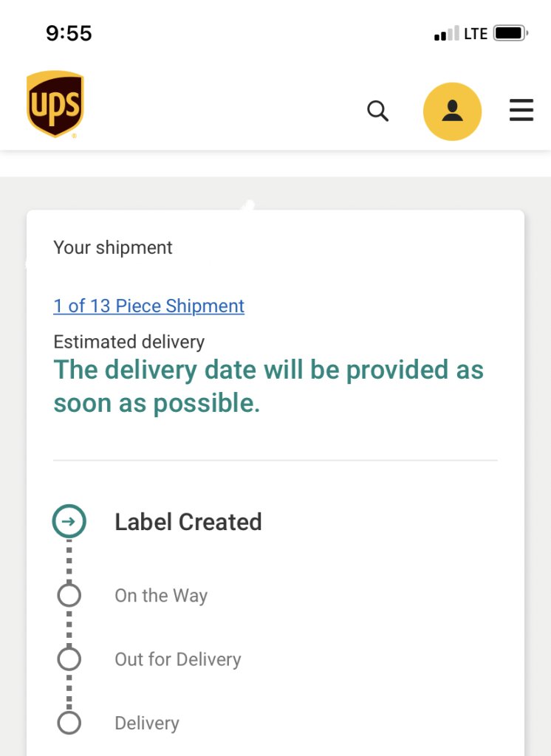Tap the cellular signal bars icon
This screenshot has width=551, height=756.
[x=446, y=34]
